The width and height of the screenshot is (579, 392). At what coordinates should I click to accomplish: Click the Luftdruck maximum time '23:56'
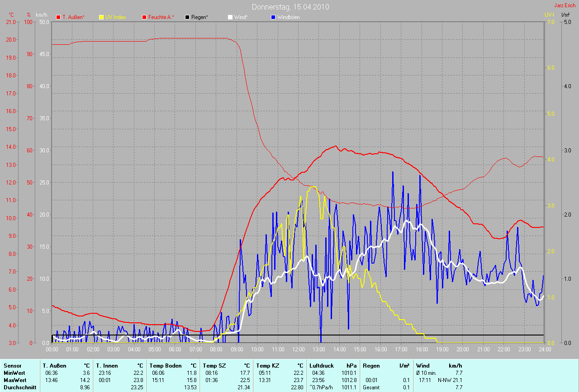point(318,380)
